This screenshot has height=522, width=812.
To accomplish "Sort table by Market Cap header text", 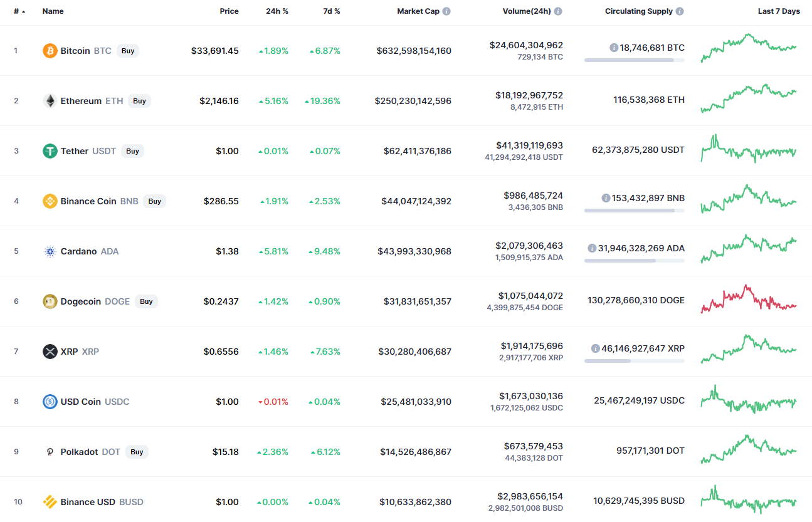I will (418, 11).
